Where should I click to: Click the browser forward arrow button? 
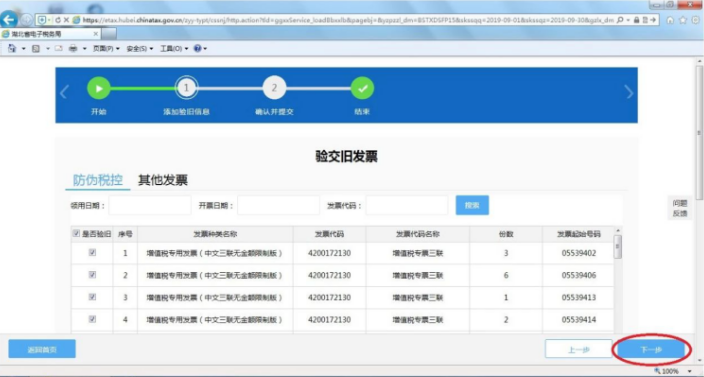click(x=26, y=20)
